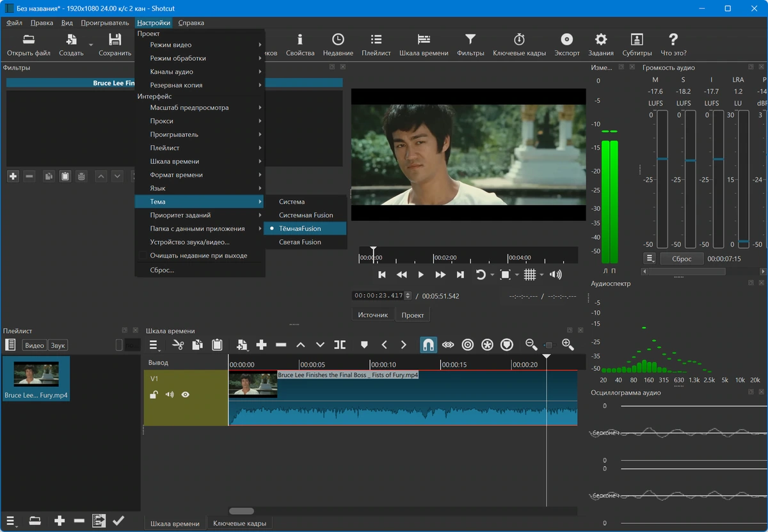Open the player zoom options dropdown arrow
The height and width of the screenshot is (532, 768).
tap(517, 275)
